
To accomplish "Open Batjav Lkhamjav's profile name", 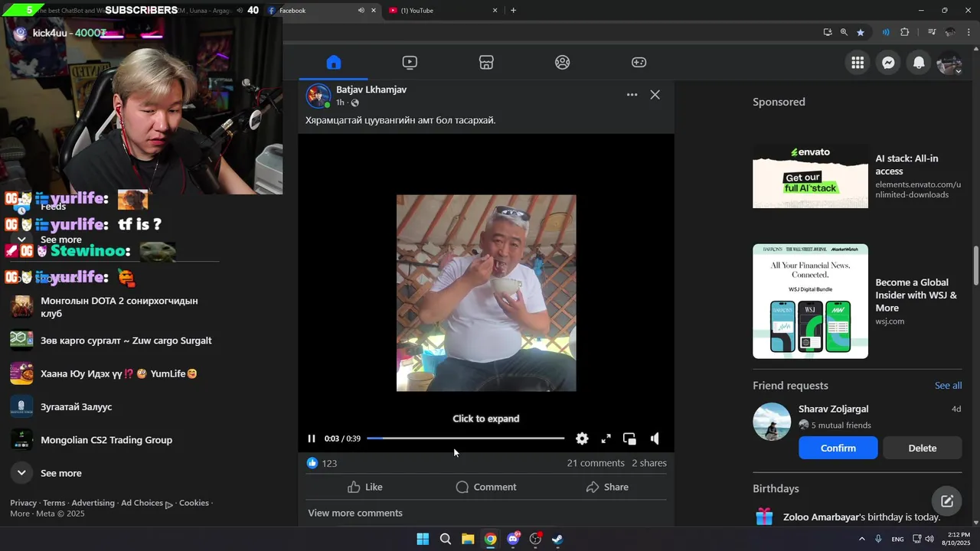I will click(x=371, y=90).
